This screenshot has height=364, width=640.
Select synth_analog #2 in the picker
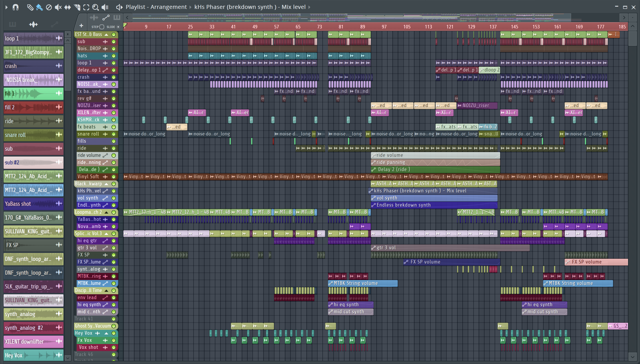(x=34, y=328)
